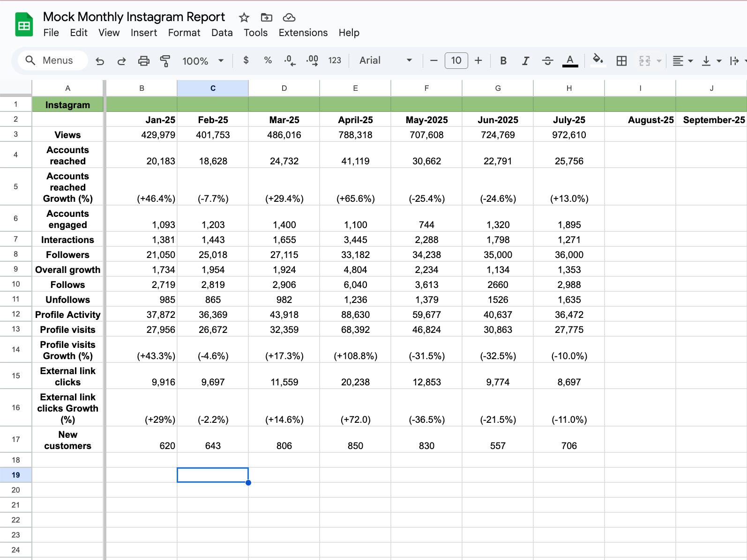The width and height of the screenshot is (747, 560).
Task: Open the text wrapping dropdown
Action: (x=737, y=61)
